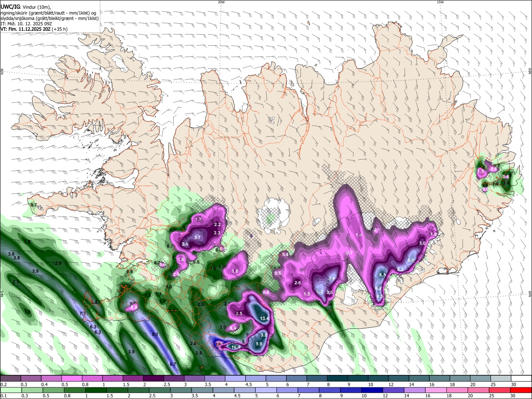Click the '3.6' snow value on the map
Image resolution: width=532 pixels, height=399 pixels.
185,244
